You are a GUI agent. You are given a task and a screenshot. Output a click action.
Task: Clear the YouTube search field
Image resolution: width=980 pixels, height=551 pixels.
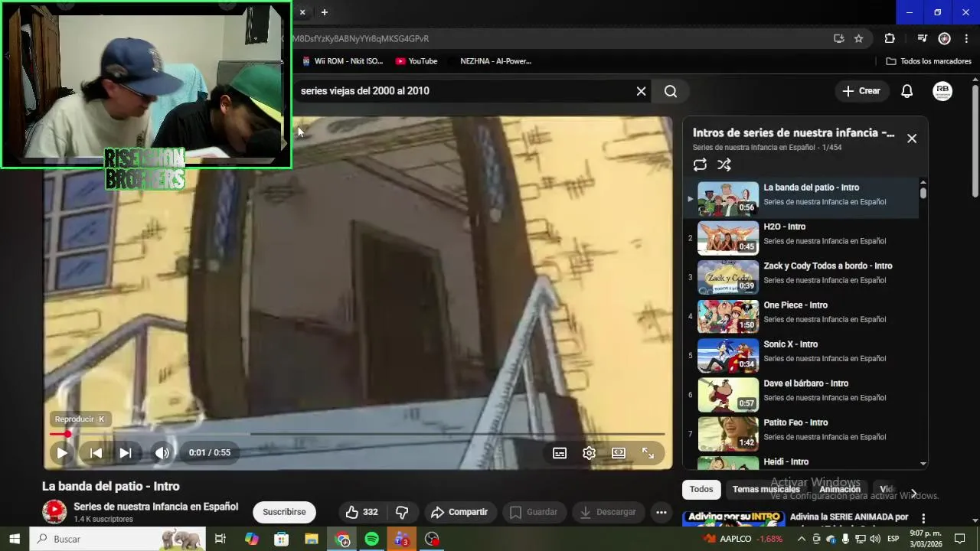coord(641,91)
